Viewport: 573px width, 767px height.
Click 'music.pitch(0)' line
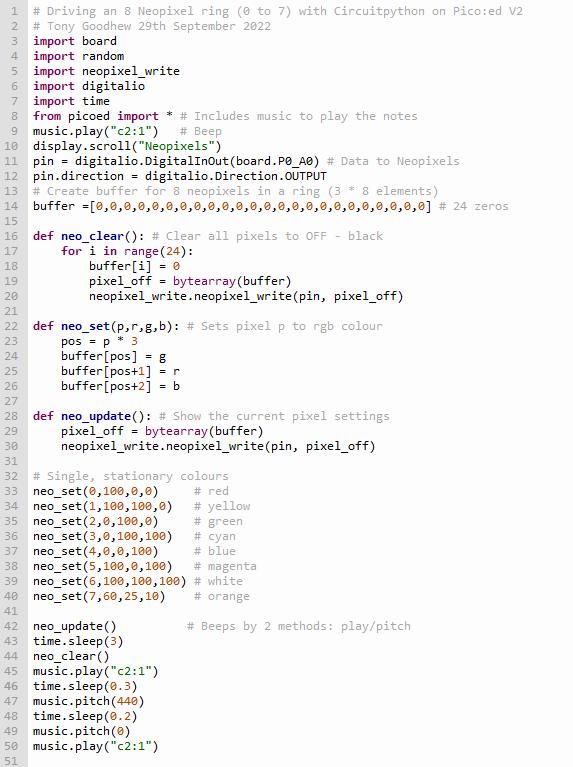tap(82, 731)
